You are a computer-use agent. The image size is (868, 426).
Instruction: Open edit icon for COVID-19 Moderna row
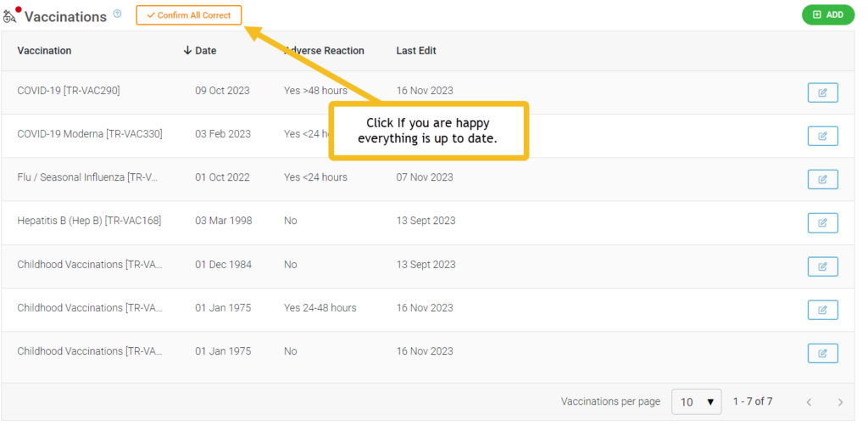click(822, 136)
